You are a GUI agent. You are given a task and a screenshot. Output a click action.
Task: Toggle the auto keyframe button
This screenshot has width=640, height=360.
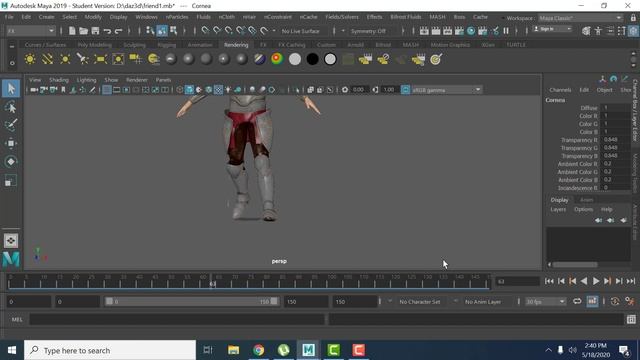click(615, 302)
